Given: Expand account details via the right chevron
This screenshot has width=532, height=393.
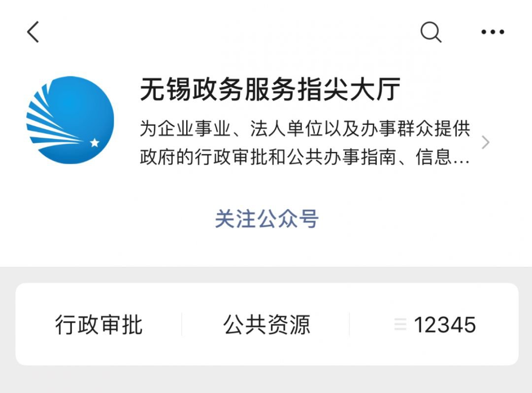Looking at the screenshot, I should click(x=486, y=143).
